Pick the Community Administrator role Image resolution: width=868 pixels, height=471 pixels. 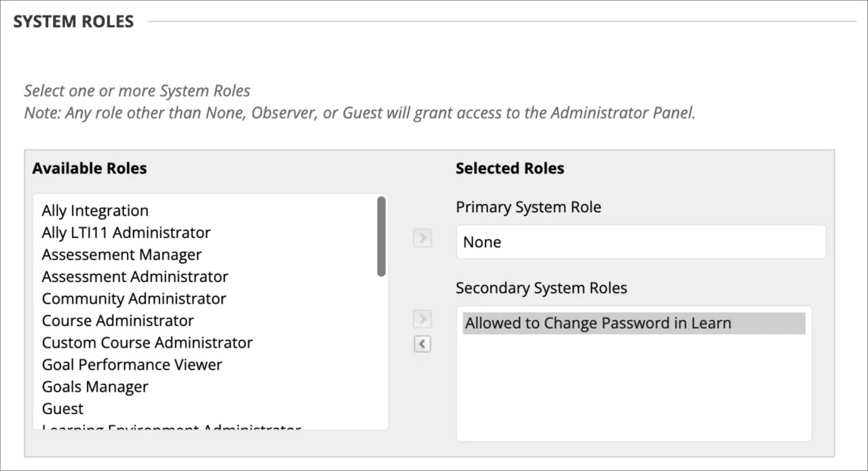point(134,298)
